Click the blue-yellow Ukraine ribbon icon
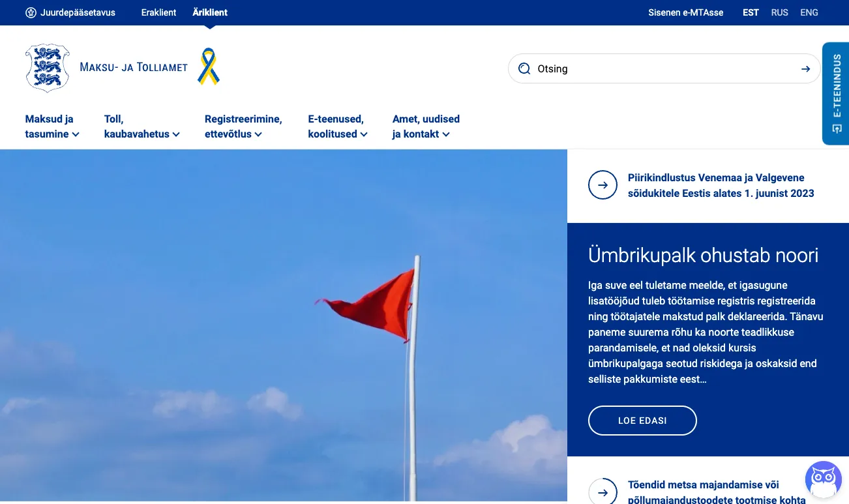849x504 pixels. [209, 67]
